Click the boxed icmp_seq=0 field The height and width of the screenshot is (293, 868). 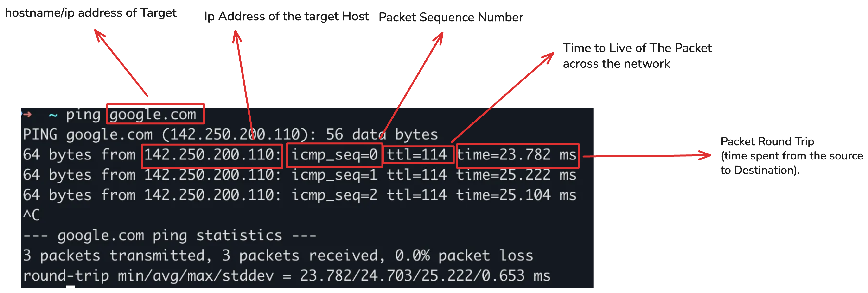point(334,155)
